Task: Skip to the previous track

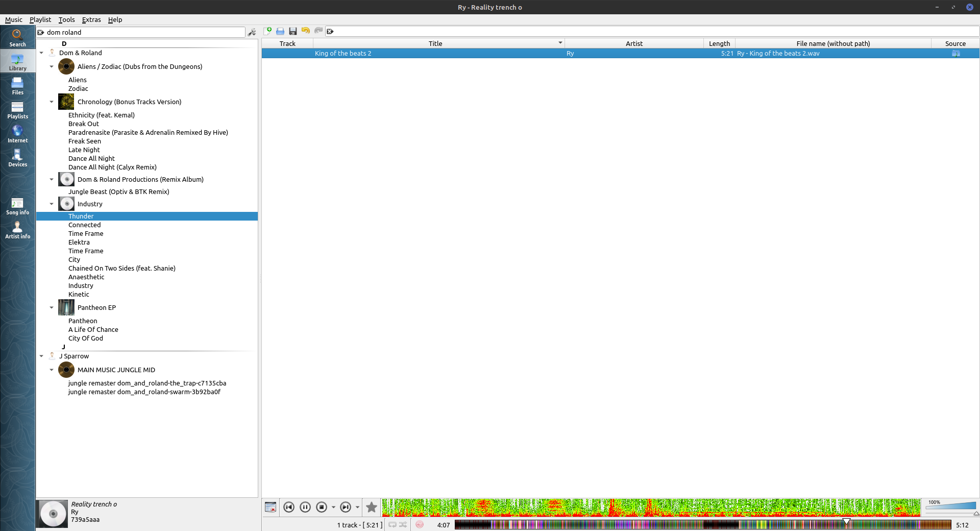Action: click(289, 507)
